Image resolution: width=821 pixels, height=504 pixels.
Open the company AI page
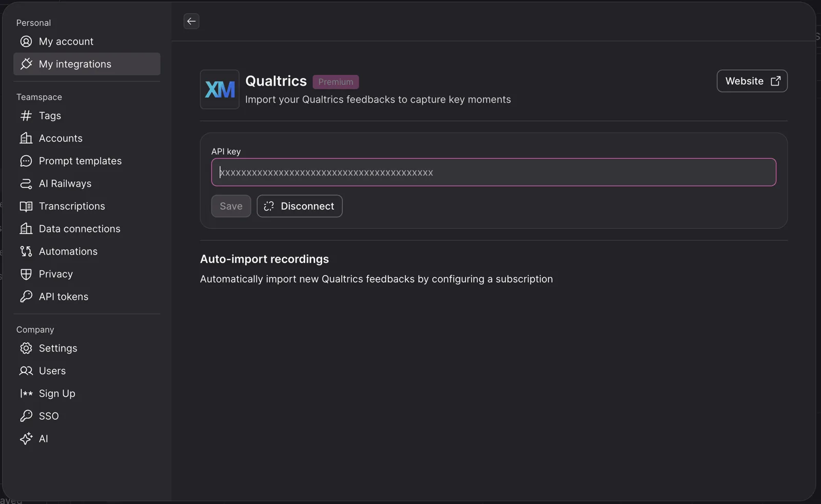click(87, 439)
